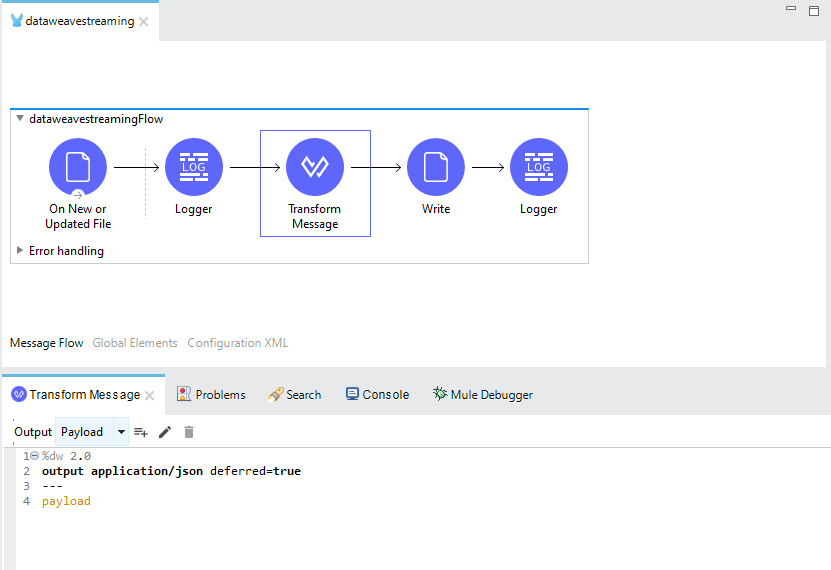This screenshot has height=570, width=831.
Task: Collapse the dataweavestreamingFlow triangle
Action: (20, 118)
